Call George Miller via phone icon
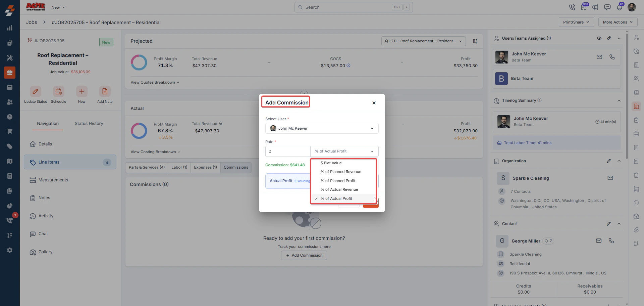The width and height of the screenshot is (644, 306). pyautogui.click(x=611, y=241)
